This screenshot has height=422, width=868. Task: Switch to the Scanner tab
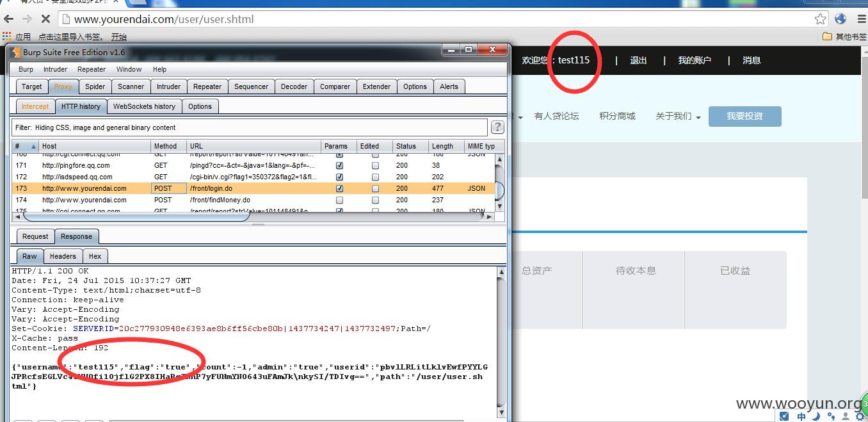point(131,86)
